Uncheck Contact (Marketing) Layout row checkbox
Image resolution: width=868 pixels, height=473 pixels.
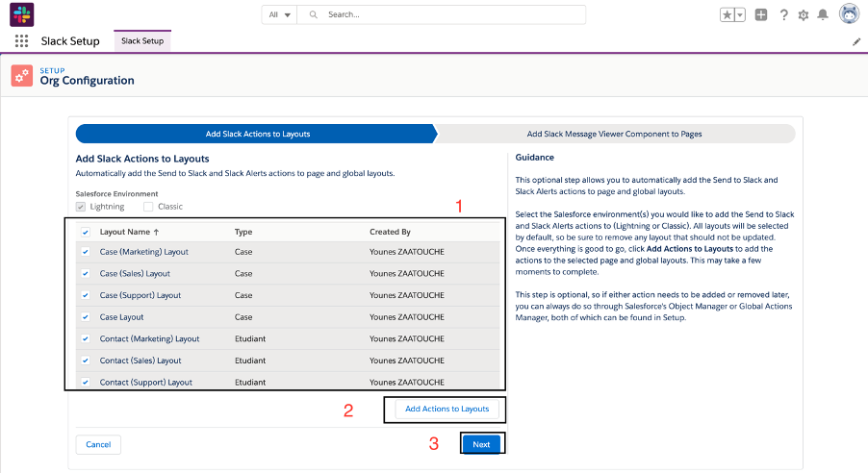[86, 338]
